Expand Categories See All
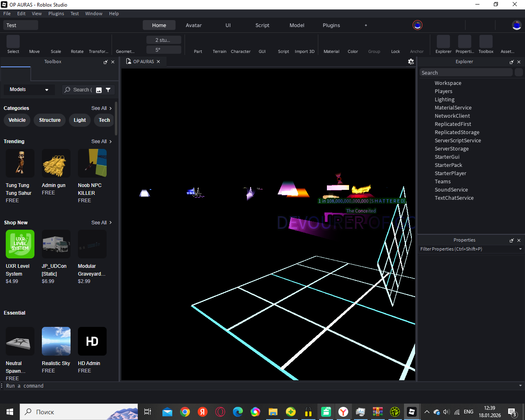The image size is (525, 420). click(101, 108)
